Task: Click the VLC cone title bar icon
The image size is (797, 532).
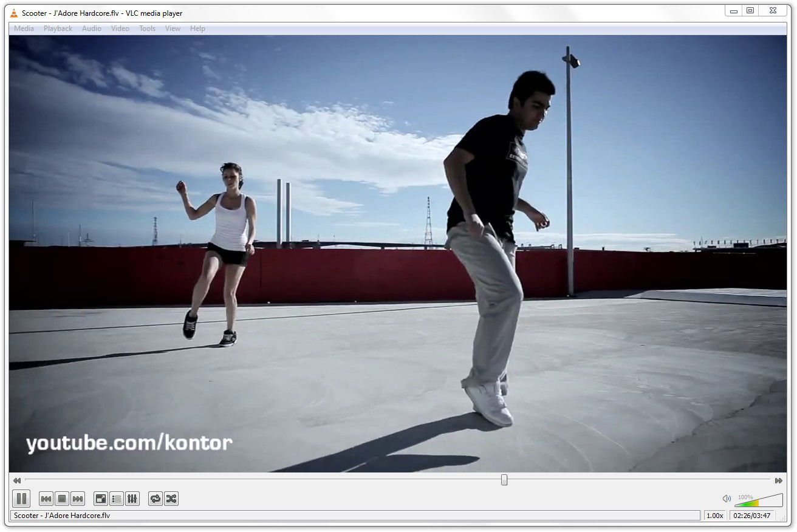Action: pyautogui.click(x=14, y=13)
